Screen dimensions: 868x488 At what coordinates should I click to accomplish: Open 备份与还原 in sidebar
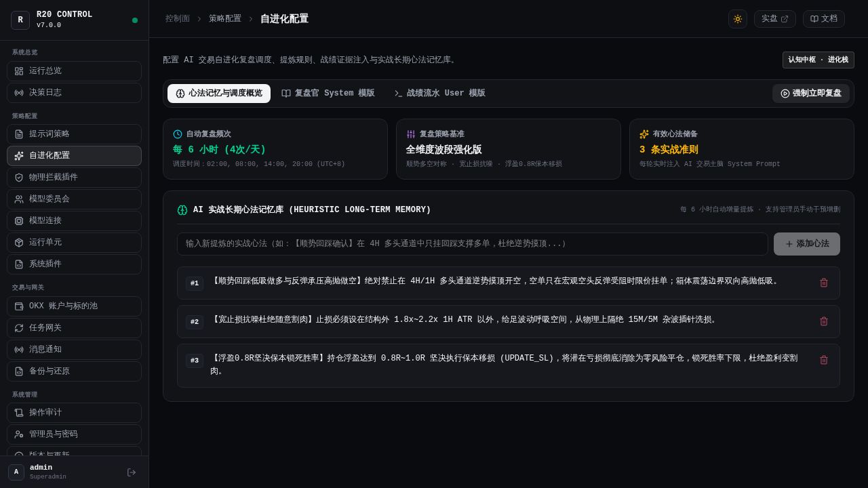(x=74, y=371)
